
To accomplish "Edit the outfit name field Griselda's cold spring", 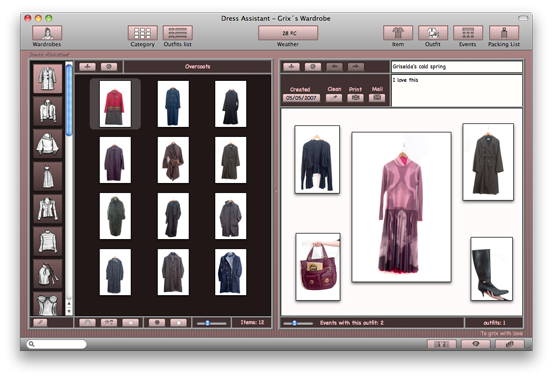I will [x=457, y=67].
